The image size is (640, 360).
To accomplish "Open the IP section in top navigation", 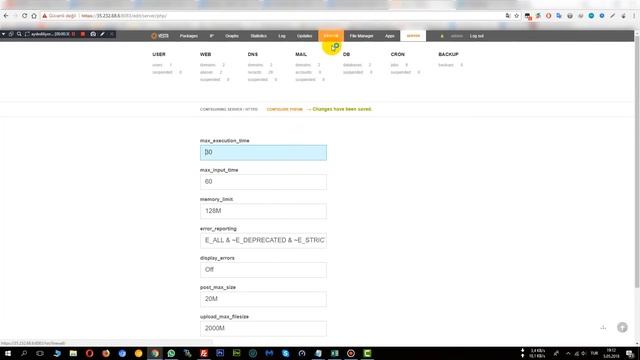I will coord(211,36).
